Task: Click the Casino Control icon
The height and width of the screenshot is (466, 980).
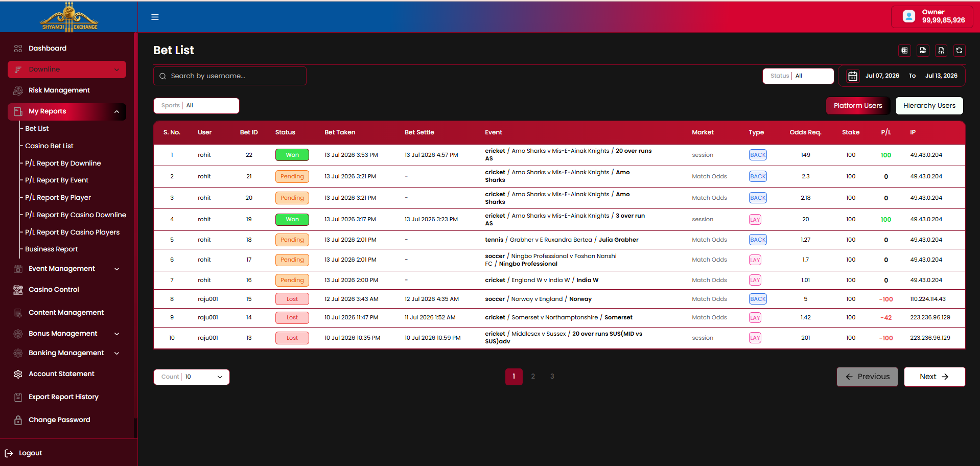Action: [x=18, y=290]
